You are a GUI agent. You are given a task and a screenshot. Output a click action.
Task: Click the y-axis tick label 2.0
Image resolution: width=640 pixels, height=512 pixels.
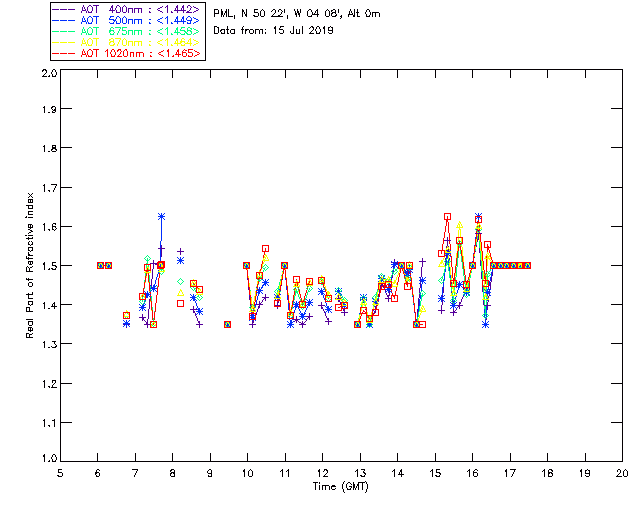[49, 73]
